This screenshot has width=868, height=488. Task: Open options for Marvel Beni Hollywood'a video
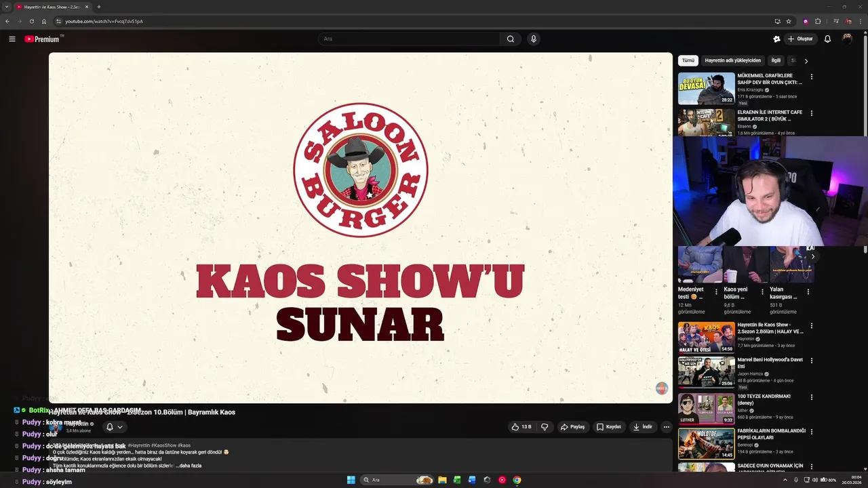[811, 361]
